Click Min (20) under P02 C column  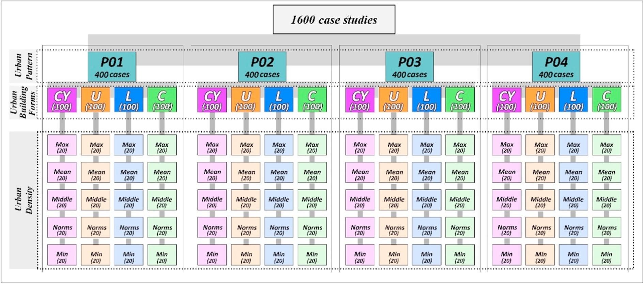point(312,255)
